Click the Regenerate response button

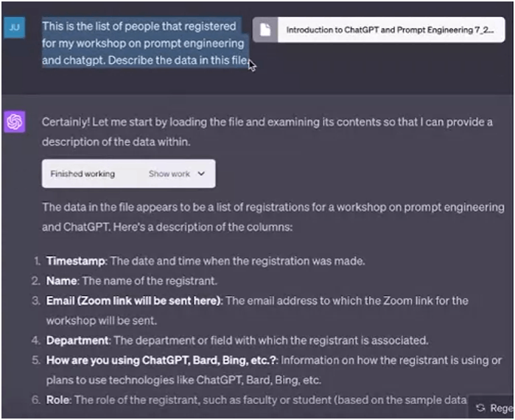[491, 408]
